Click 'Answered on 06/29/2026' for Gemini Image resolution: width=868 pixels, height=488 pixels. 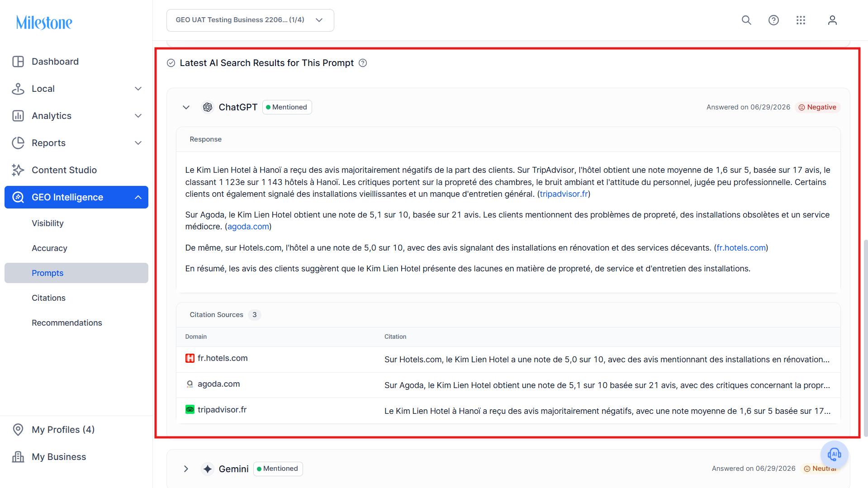point(754,469)
